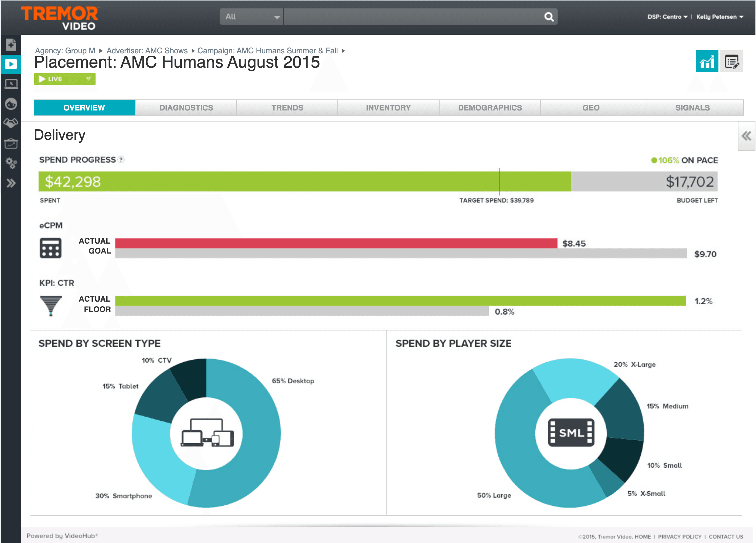
Task: Click the new document plus sidebar icon
Action: 11,44
